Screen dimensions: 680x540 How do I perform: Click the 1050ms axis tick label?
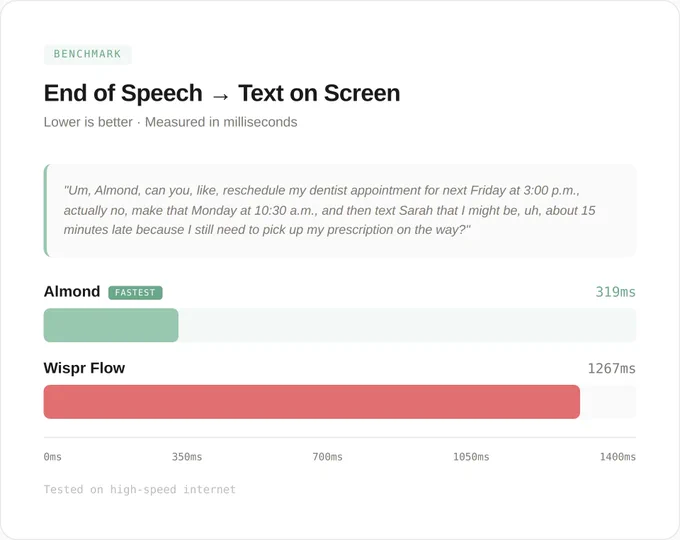pos(471,457)
